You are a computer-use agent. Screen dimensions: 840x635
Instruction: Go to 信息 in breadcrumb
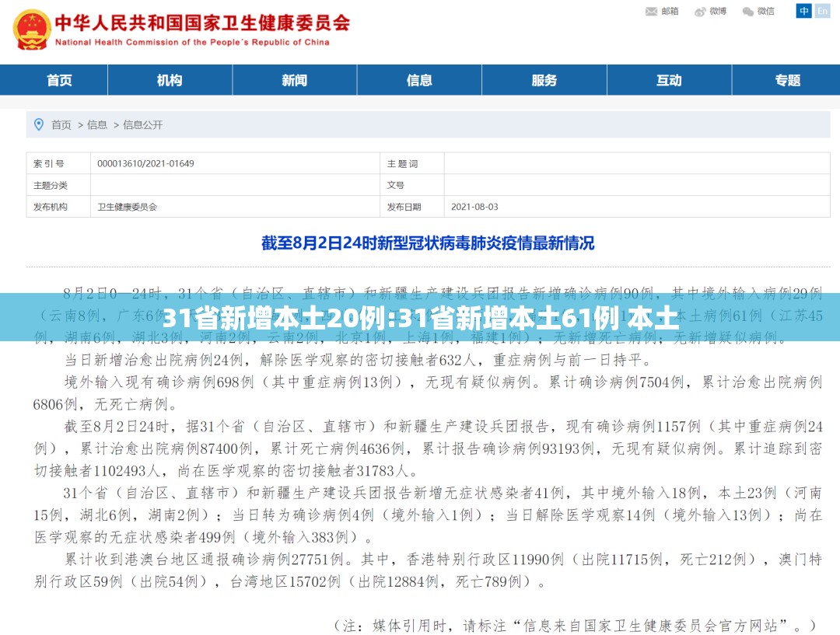point(97,125)
